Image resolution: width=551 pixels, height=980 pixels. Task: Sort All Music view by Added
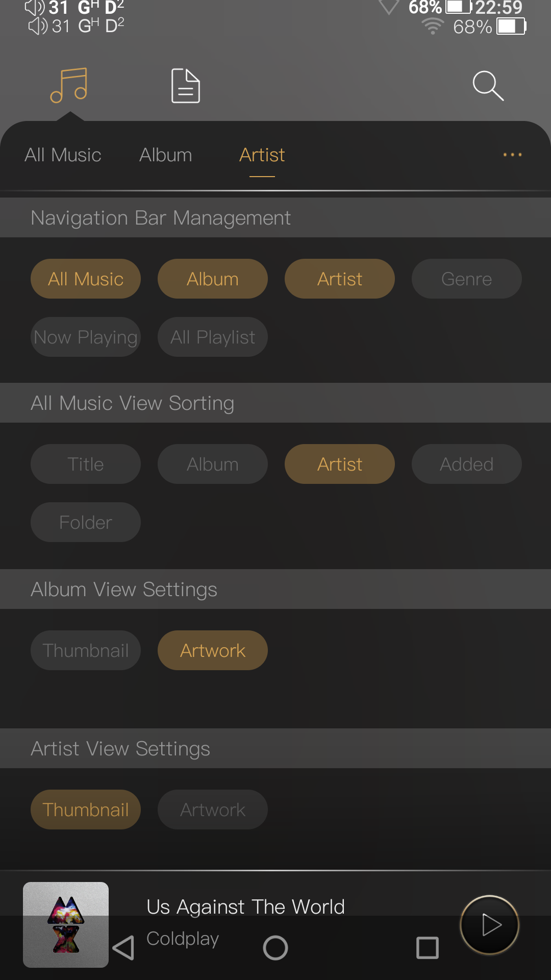coord(466,464)
